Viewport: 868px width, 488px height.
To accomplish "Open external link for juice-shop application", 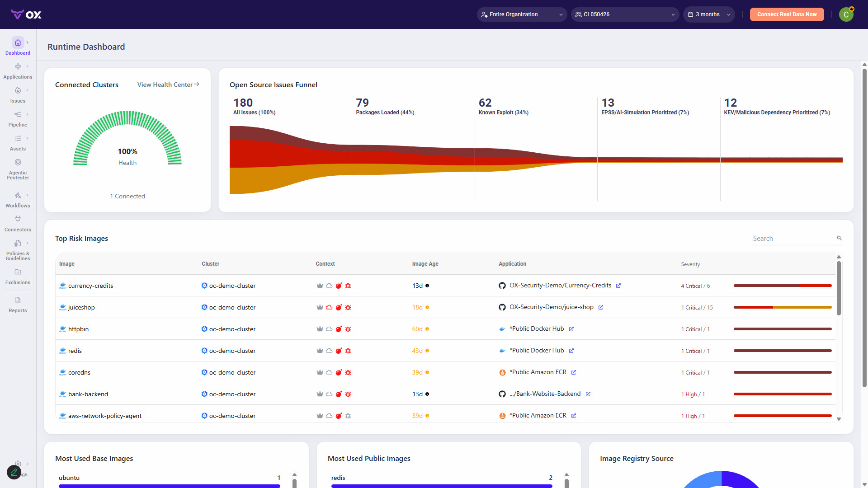I will pyautogui.click(x=601, y=307).
